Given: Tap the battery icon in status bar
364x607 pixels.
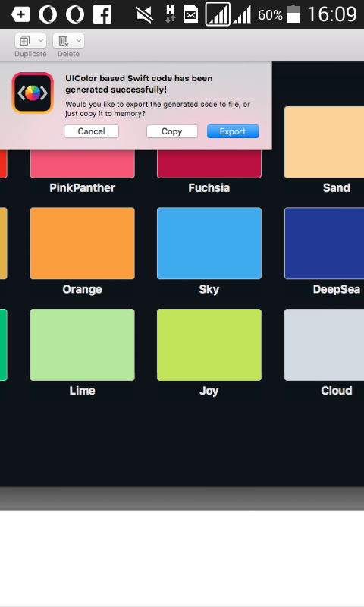Looking at the screenshot, I should click(293, 14).
